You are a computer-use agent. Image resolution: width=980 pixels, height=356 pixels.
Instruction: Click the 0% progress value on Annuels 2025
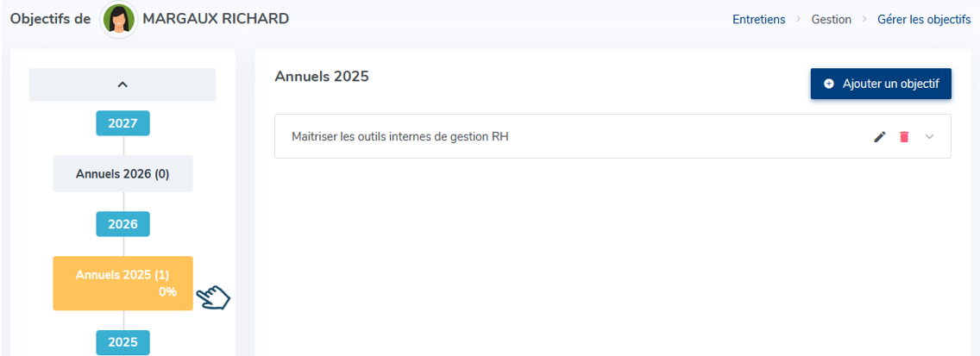pyautogui.click(x=167, y=291)
